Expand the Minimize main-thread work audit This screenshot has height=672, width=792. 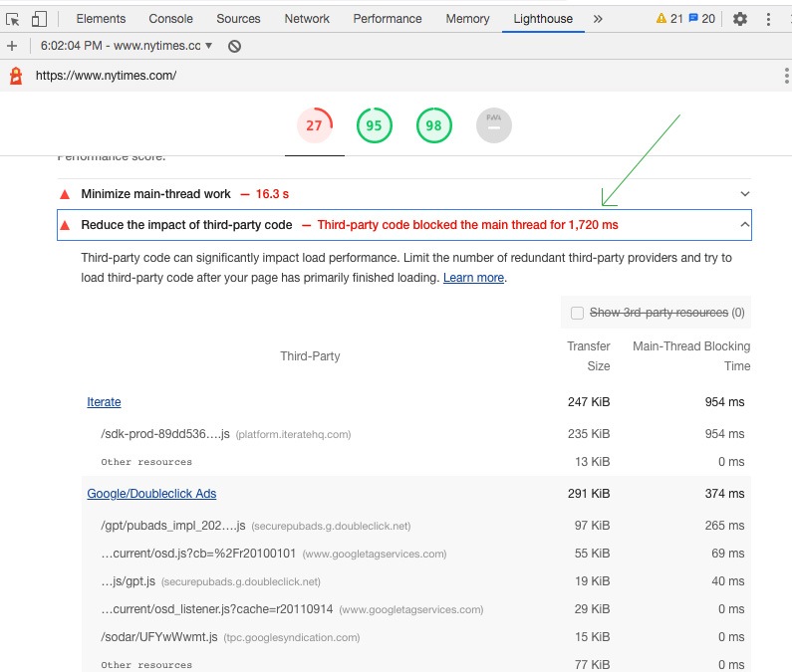(404, 194)
